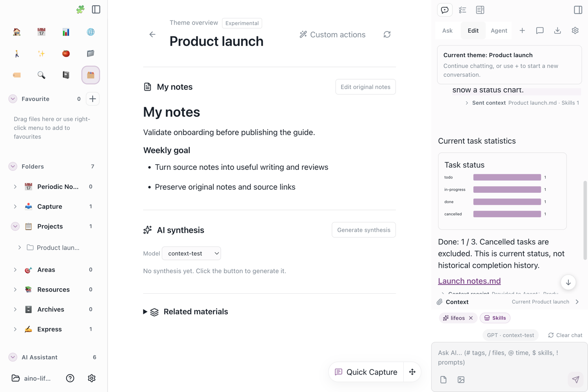Switch to the Ask tab
The width and height of the screenshot is (588, 392).
pyautogui.click(x=447, y=31)
